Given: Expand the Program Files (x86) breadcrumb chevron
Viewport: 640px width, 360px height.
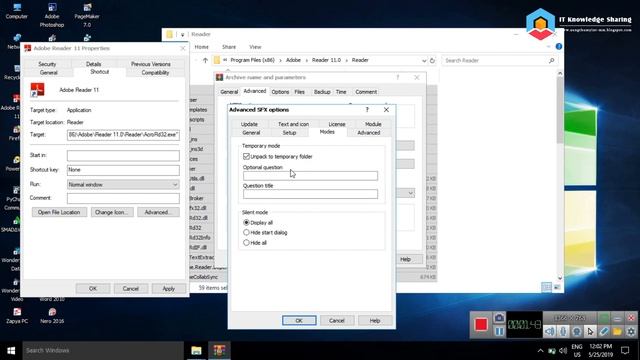Looking at the screenshot, I should [280, 60].
